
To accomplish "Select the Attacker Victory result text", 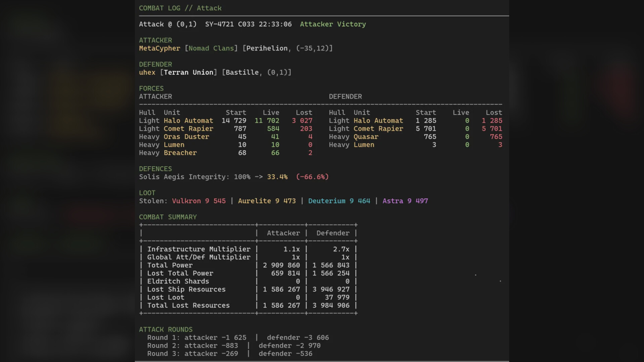I will click(333, 24).
